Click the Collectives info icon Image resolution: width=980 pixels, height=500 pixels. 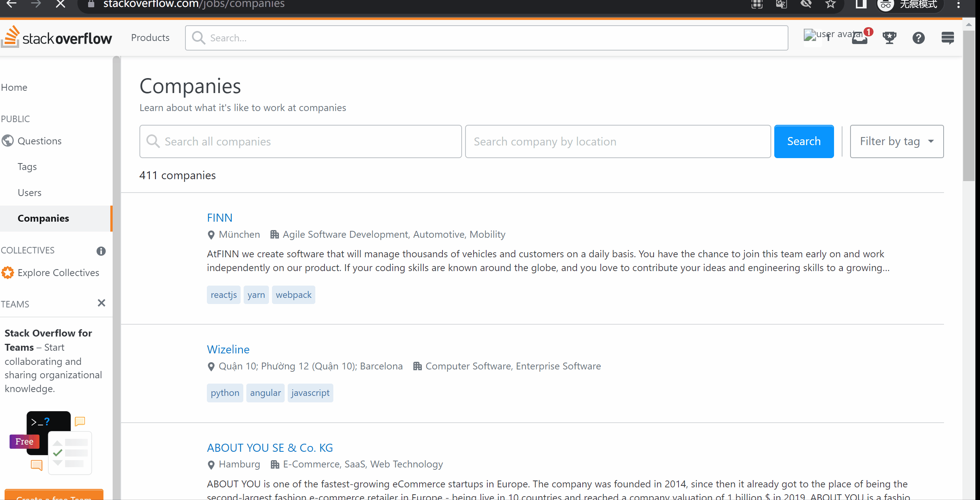click(101, 251)
